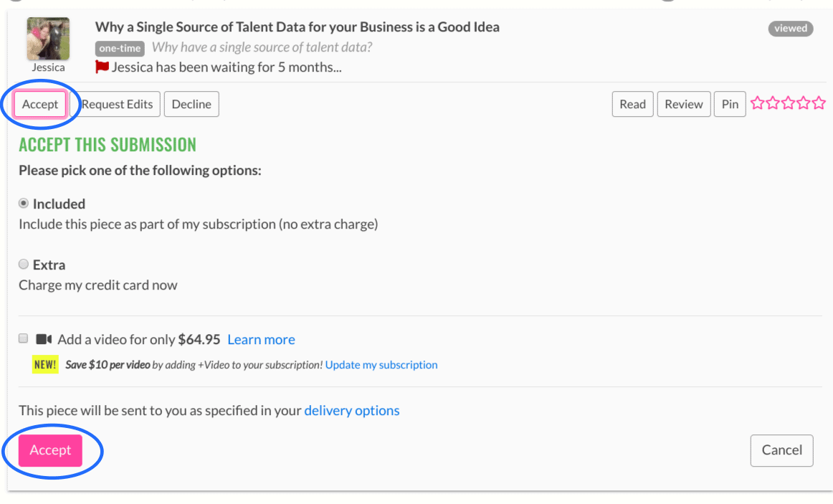This screenshot has height=504, width=833.
Task: Click the yellow NEW! badge
Action: [x=45, y=365]
